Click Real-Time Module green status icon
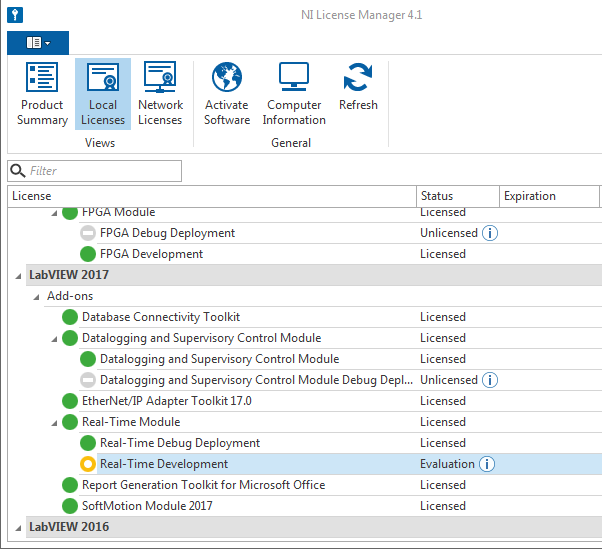602x549 pixels. coord(70,422)
